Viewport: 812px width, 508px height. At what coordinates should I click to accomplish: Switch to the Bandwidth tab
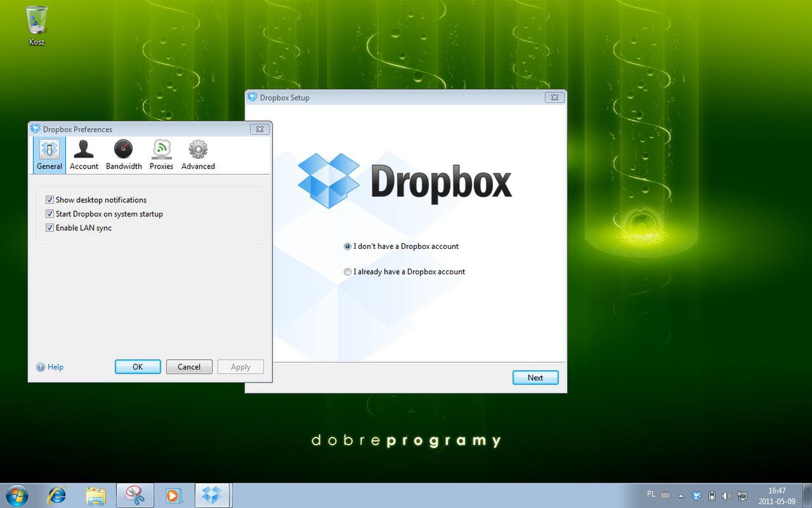tap(123, 154)
